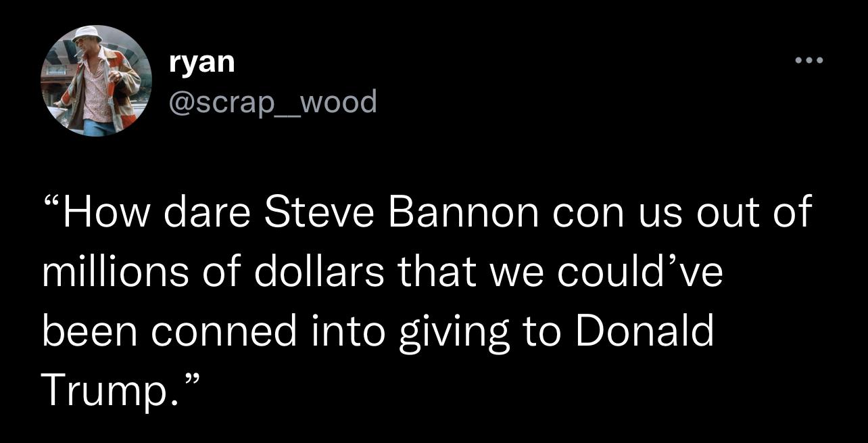Click the word "dollars" in the tweet
Viewport: 868px width, 443px height.
pos(319,272)
